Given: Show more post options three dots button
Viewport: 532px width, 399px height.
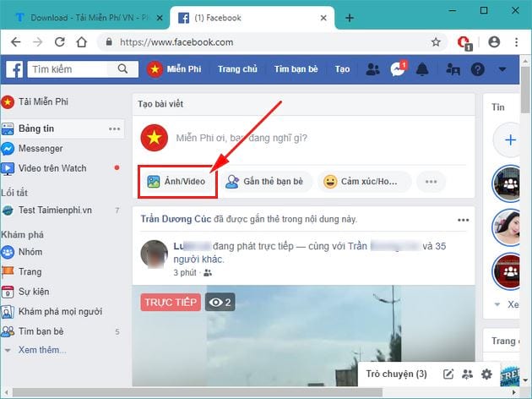Looking at the screenshot, I should point(431,182).
